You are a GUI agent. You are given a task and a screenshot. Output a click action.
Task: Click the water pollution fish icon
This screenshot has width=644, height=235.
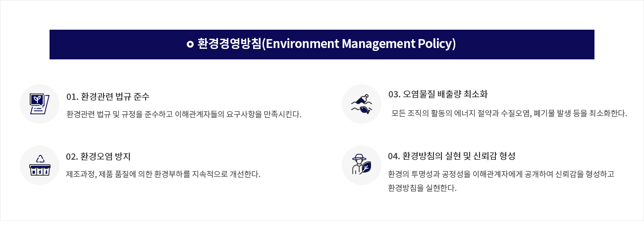[x=362, y=104]
